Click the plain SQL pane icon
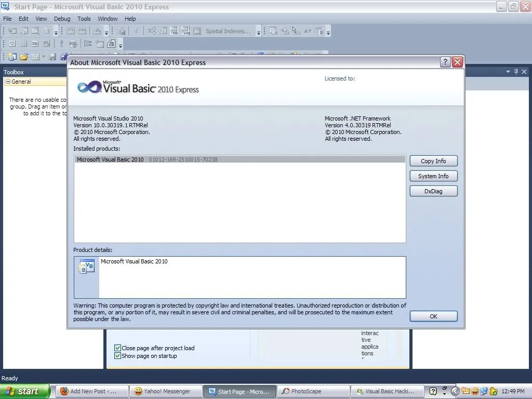 point(35,44)
